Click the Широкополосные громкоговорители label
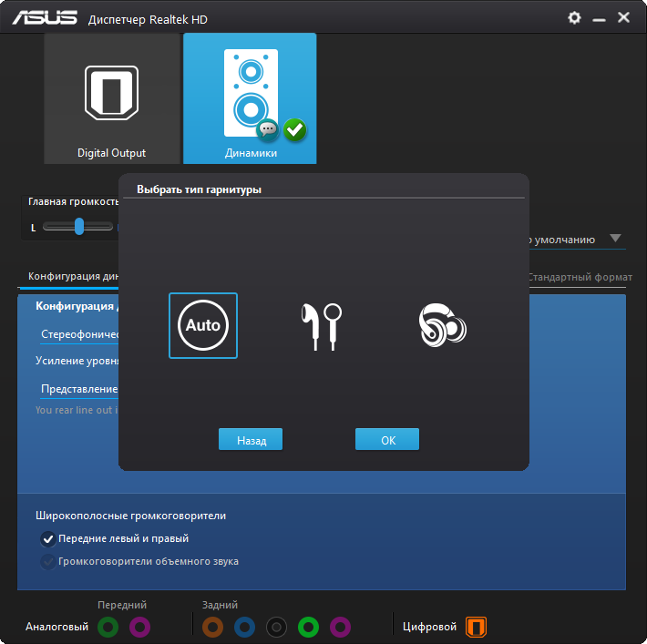Screen dimensions: 647x644 click(x=131, y=516)
